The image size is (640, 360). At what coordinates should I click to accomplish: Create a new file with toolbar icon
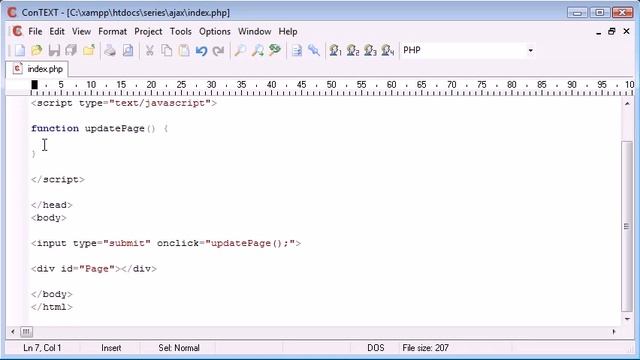(x=20, y=51)
